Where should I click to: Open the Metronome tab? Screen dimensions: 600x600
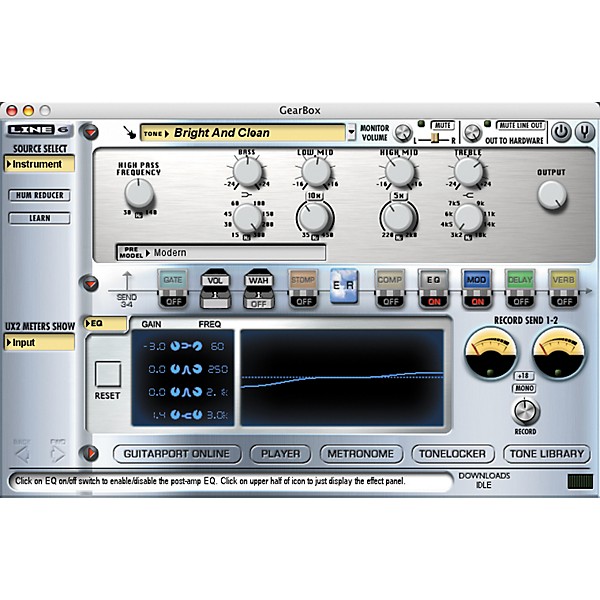(360, 454)
